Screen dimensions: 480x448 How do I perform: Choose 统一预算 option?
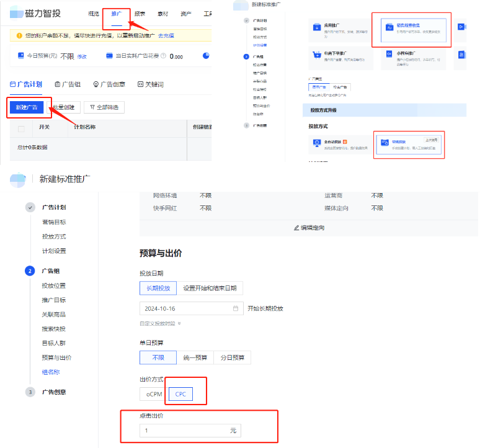(x=195, y=357)
